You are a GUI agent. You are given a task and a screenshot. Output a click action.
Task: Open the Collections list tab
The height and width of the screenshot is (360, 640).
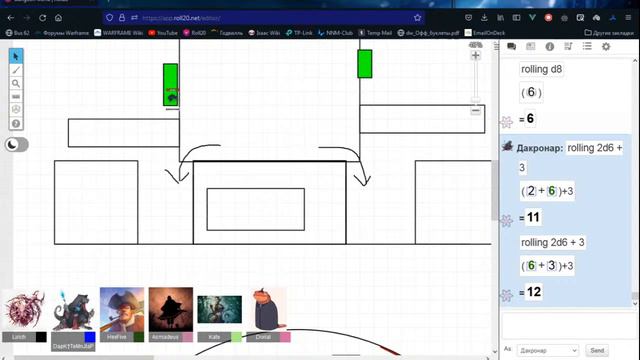[x=587, y=47]
